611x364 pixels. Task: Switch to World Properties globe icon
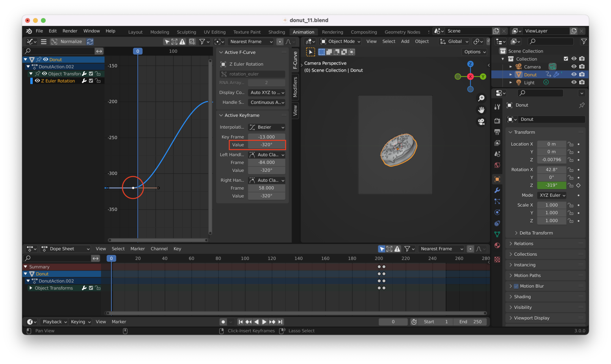497,165
